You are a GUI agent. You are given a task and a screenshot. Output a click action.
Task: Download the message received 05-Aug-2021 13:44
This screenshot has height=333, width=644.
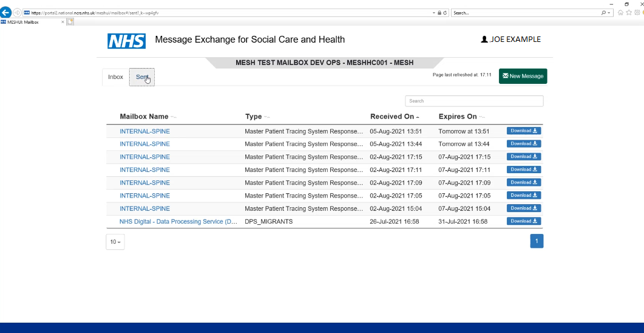point(524,143)
